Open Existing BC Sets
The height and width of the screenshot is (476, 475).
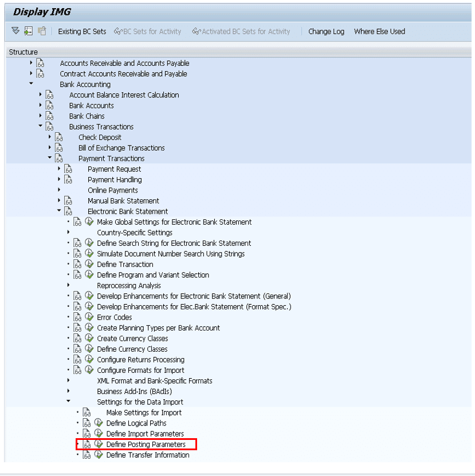click(x=82, y=32)
